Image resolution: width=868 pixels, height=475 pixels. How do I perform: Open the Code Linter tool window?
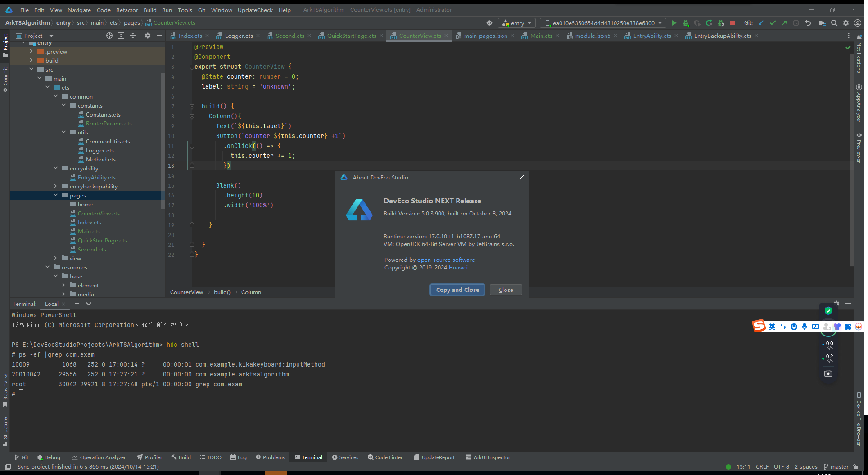(385, 457)
